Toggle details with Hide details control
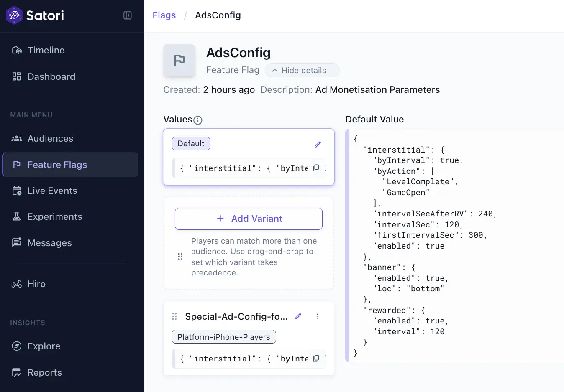This screenshot has width=564, height=392. click(x=302, y=70)
